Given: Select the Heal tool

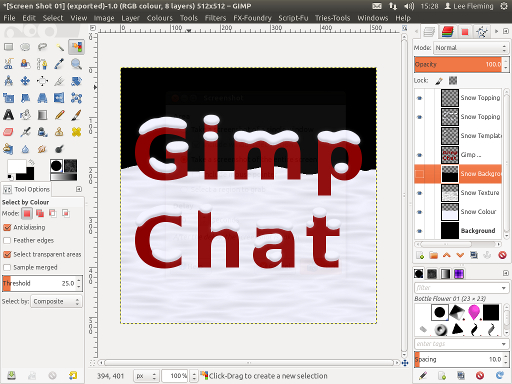Looking at the screenshot, I should (x=76, y=132).
